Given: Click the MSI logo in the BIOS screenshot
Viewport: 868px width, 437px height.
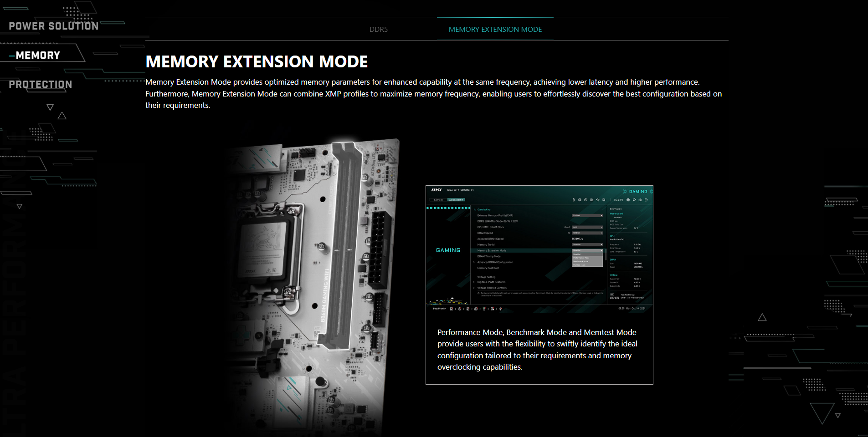Looking at the screenshot, I should 436,190.
